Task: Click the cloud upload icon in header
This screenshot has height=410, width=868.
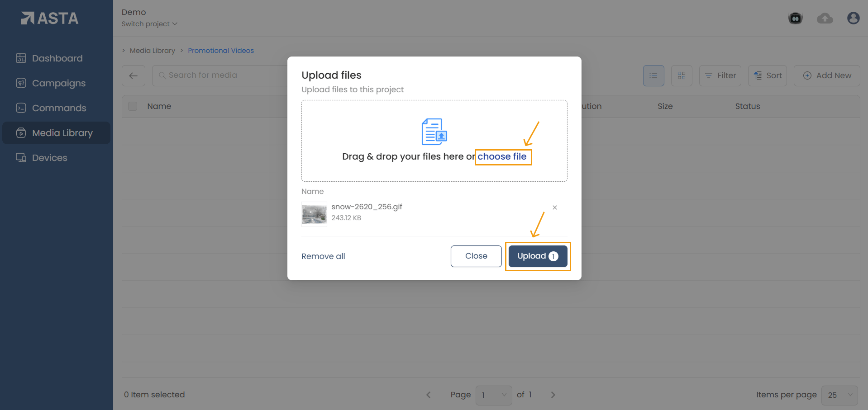Action: (x=825, y=18)
